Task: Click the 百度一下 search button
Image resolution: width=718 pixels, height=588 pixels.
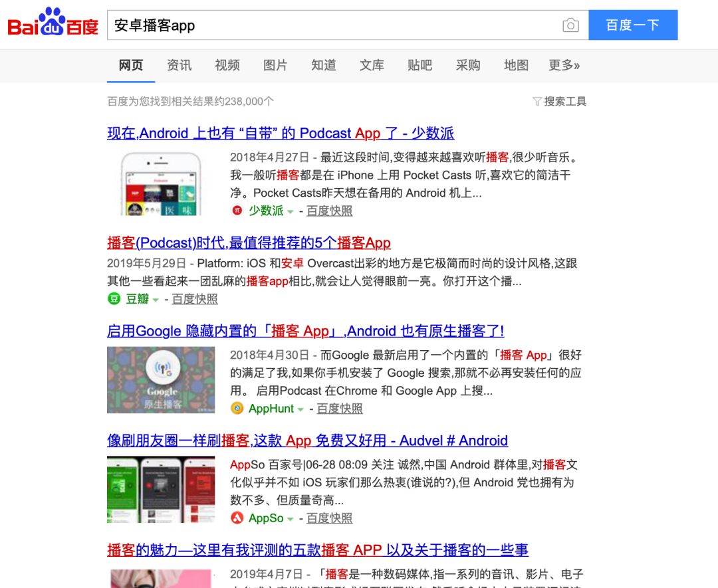Action: (x=633, y=25)
